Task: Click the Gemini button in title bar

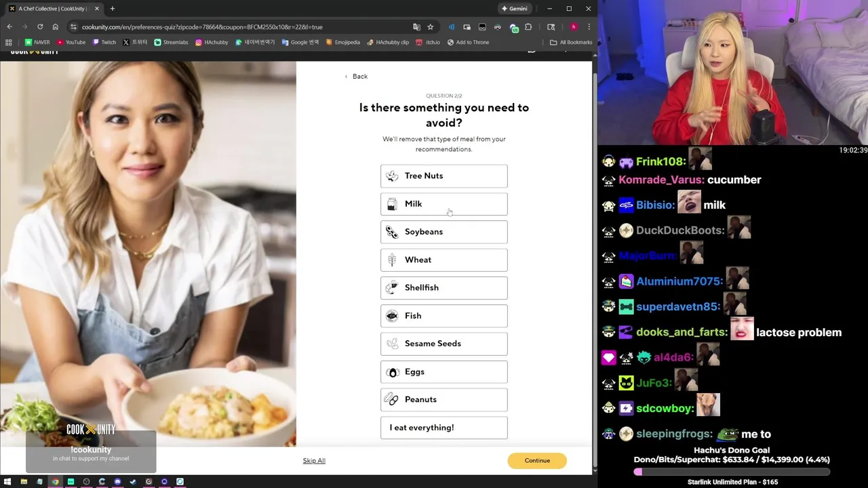Action: [x=514, y=9]
